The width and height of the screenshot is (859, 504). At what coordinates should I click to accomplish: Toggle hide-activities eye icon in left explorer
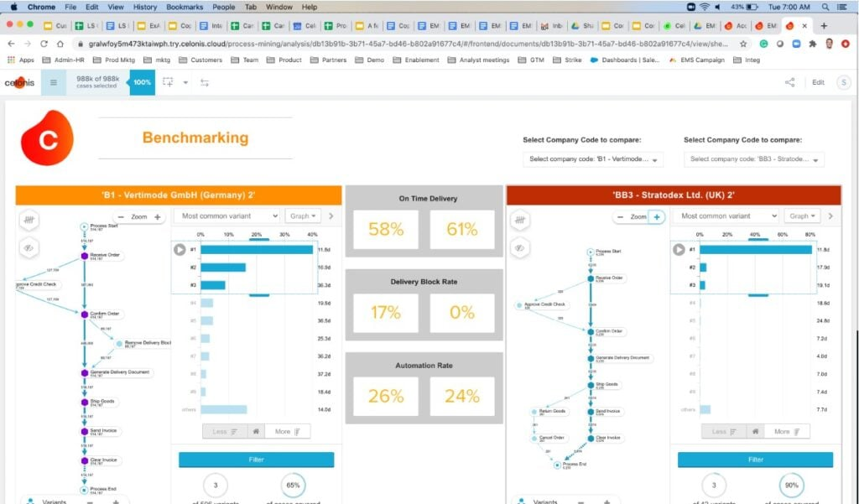[29, 248]
